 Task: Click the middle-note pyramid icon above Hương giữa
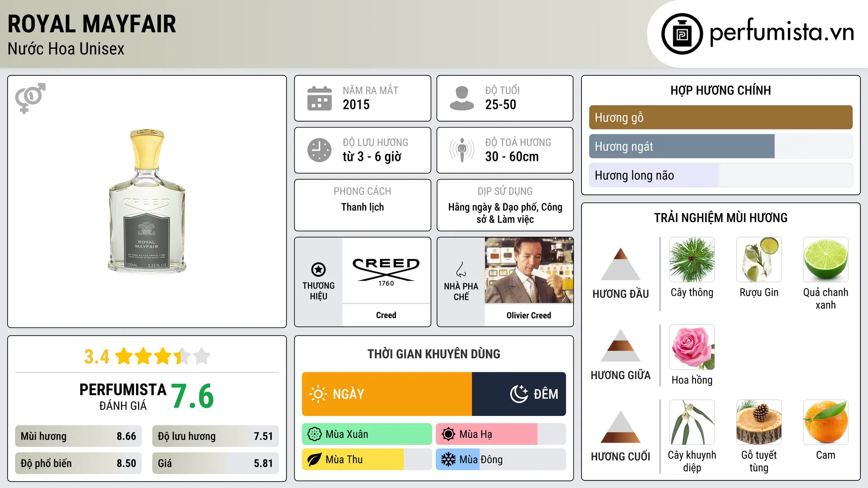coord(620,345)
